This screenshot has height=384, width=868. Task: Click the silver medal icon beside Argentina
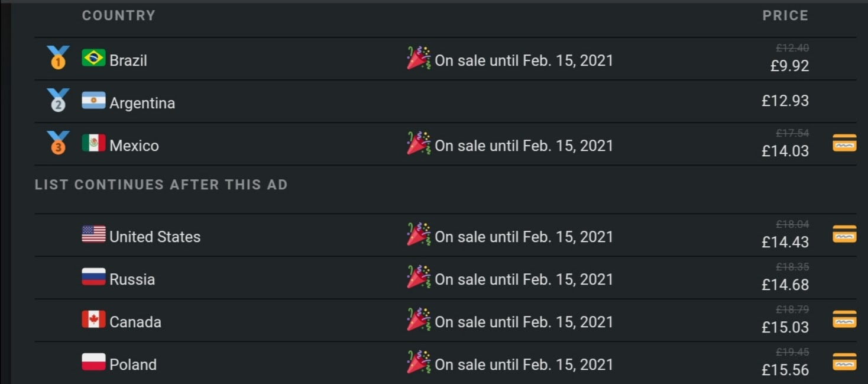pos(58,101)
